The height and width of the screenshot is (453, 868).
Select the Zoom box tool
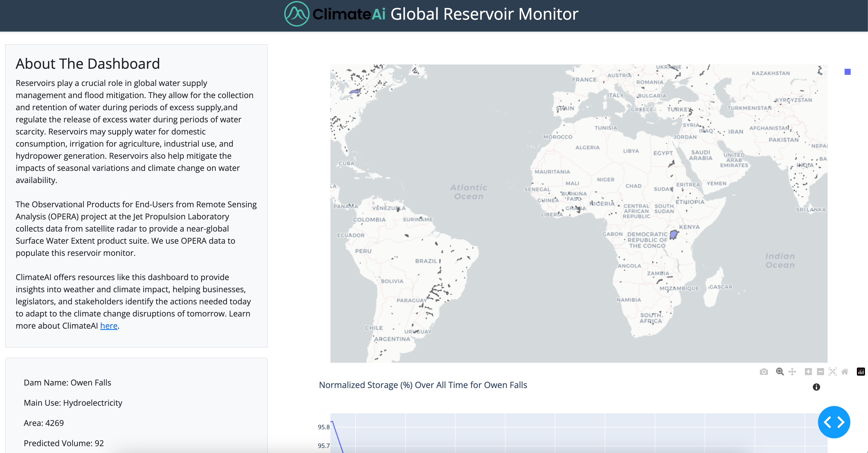click(780, 372)
